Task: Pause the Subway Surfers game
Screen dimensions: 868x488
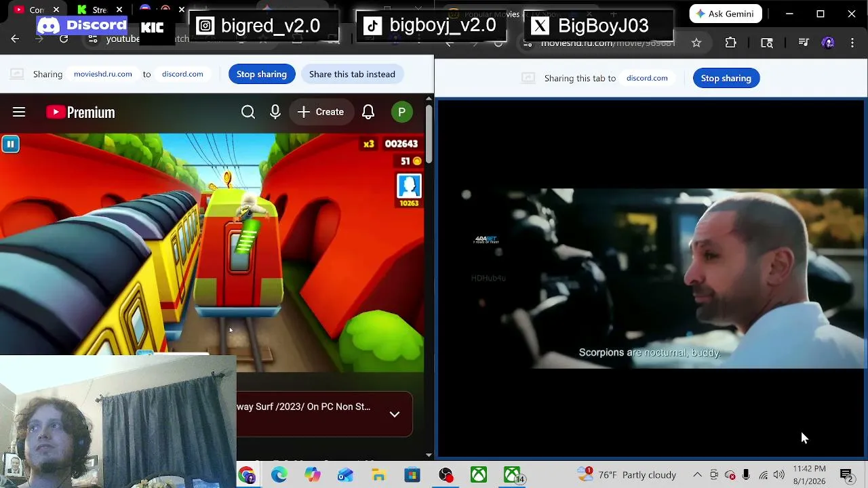Action: pos(10,144)
